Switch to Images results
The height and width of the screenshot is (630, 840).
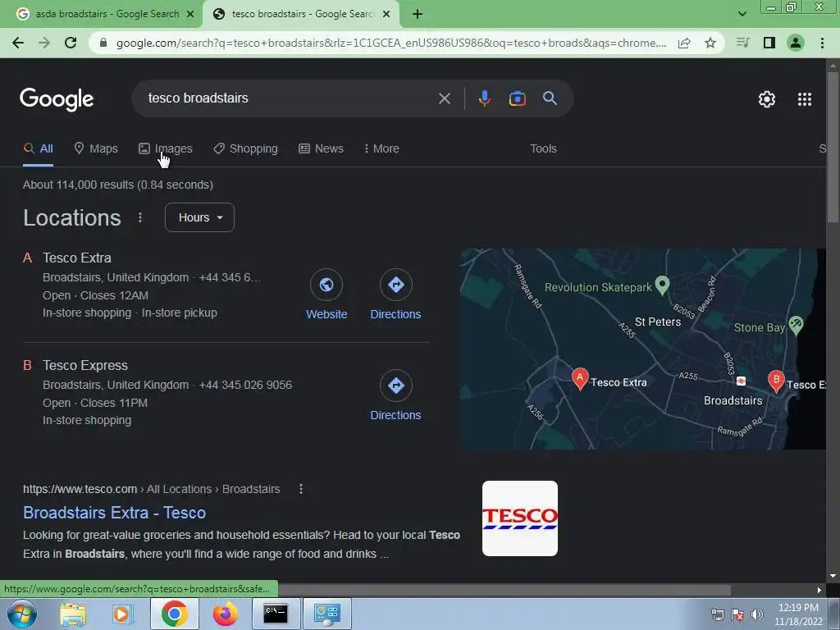(166, 148)
